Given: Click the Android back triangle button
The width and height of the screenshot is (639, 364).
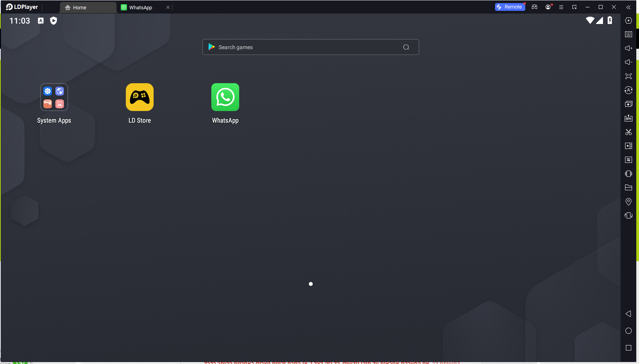Looking at the screenshot, I should (x=629, y=314).
